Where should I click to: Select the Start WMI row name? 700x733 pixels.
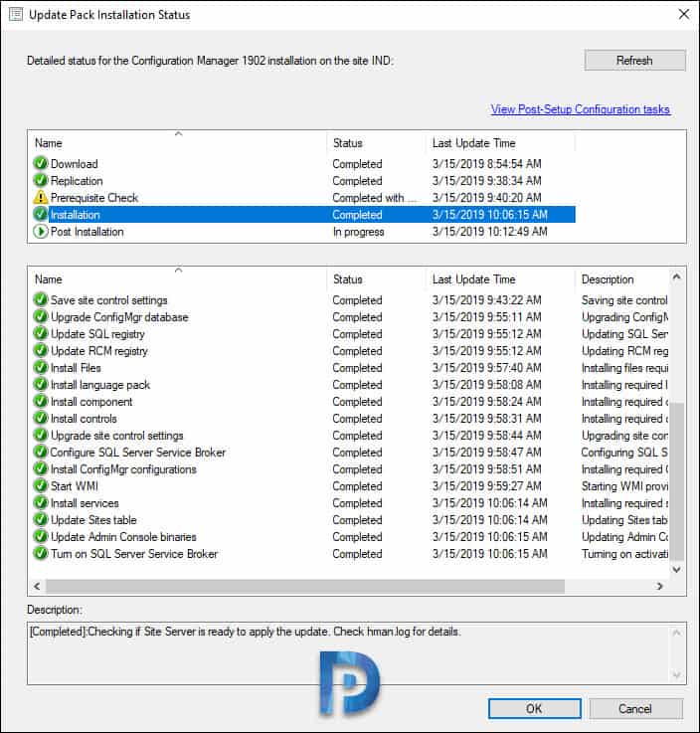(x=75, y=486)
